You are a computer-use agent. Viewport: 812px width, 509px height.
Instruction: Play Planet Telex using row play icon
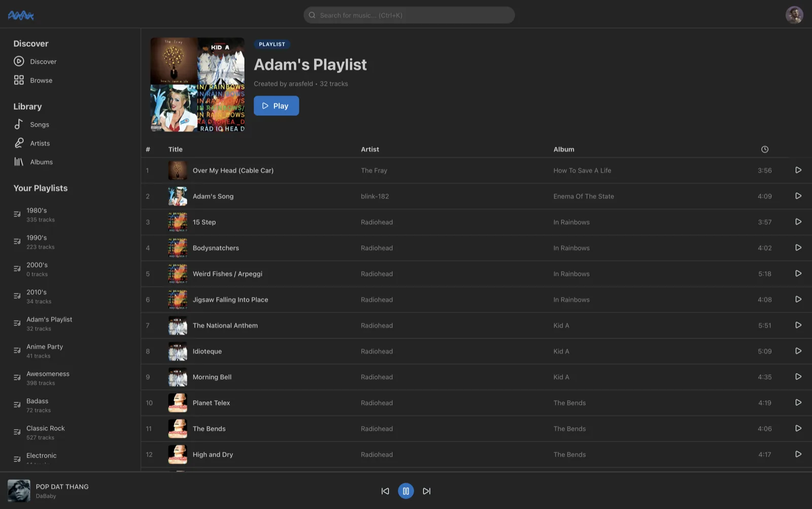tap(798, 402)
